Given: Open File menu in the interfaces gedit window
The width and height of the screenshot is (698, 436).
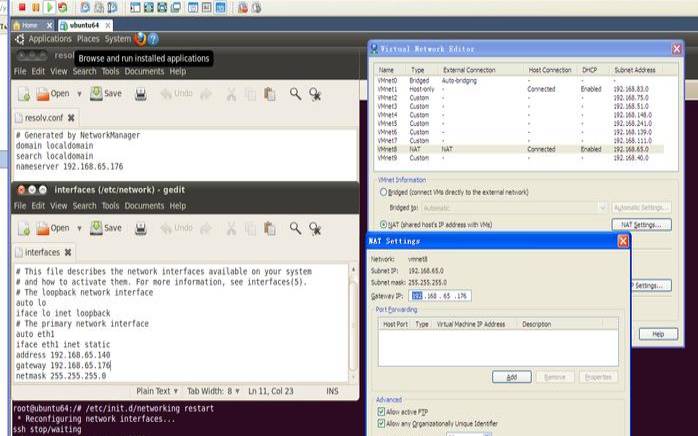Looking at the screenshot, I should coord(20,206).
